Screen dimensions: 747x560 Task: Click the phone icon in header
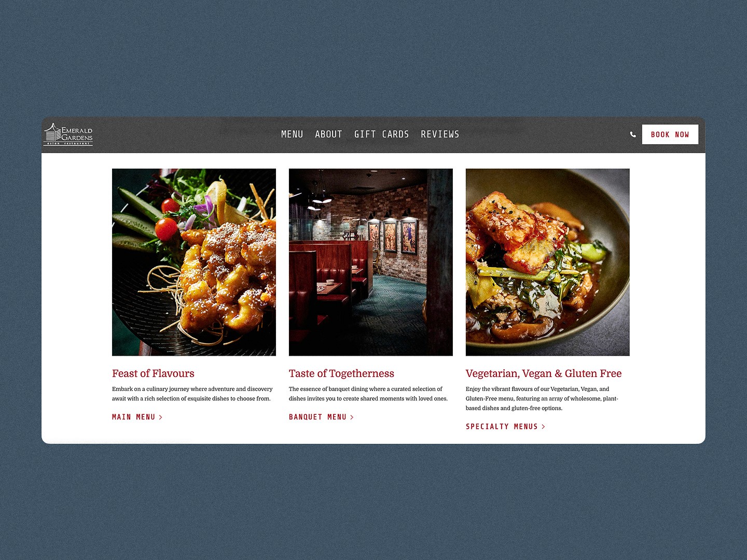[x=633, y=134]
